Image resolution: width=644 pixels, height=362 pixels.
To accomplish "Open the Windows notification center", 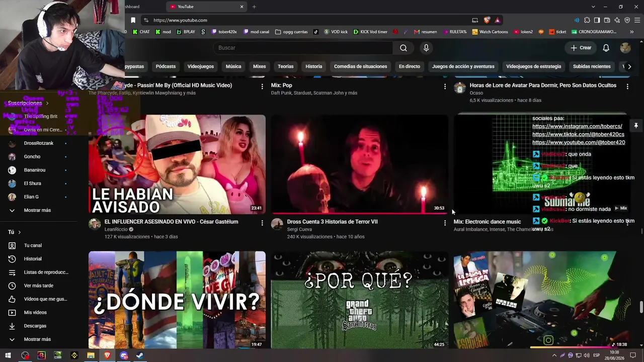I will tap(633, 355).
